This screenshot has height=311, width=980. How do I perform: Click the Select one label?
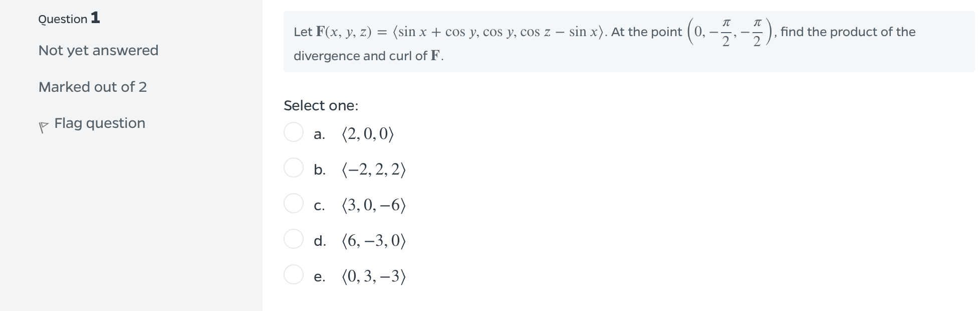click(x=321, y=105)
